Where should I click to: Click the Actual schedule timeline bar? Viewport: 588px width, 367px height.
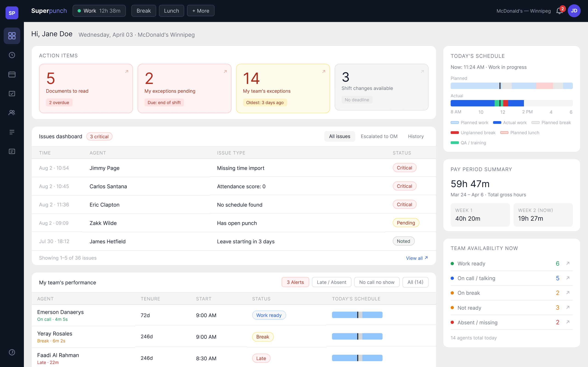511,103
